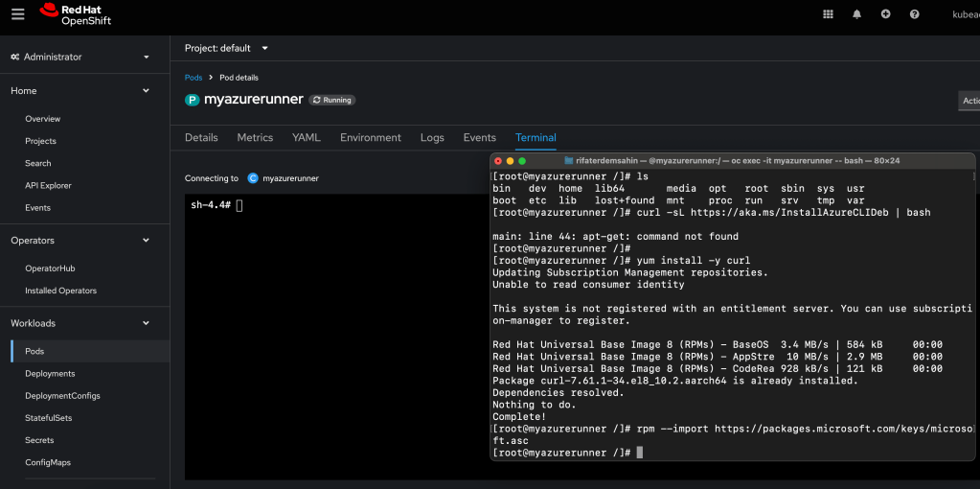Image resolution: width=980 pixels, height=489 pixels.
Task: Switch to the Environment tab
Action: pyautogui.click(x=371, y=137)
